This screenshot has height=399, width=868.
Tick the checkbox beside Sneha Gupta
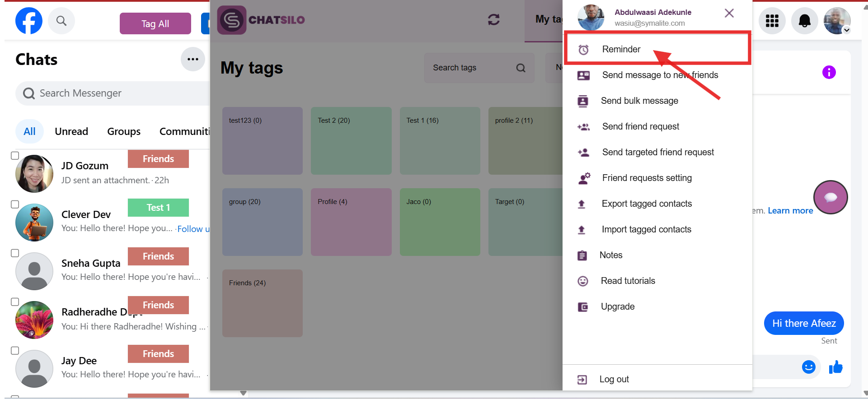pos(15,253)
